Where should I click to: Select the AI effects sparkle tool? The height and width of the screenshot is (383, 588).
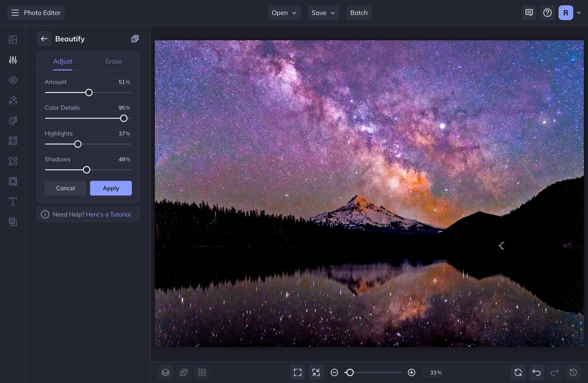click(12, 100)
